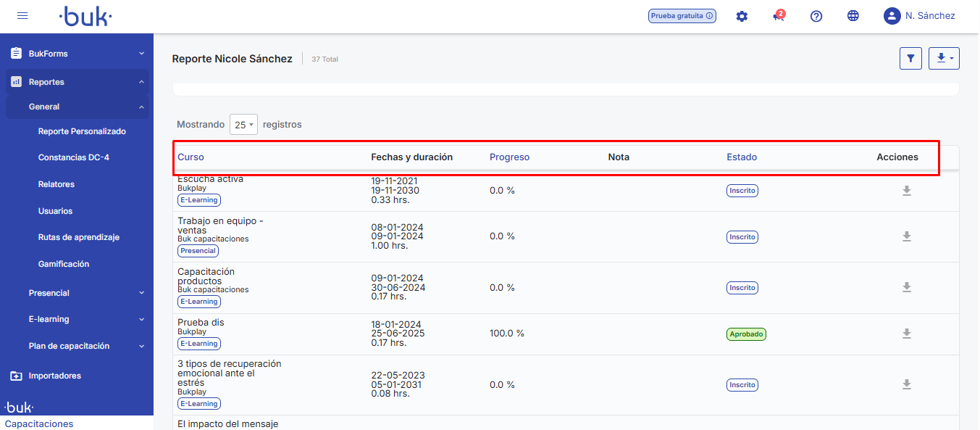The height and width of the screenshot is (430, 980).
Task: Open the export download dropdown button
Action: click(944, 59)
